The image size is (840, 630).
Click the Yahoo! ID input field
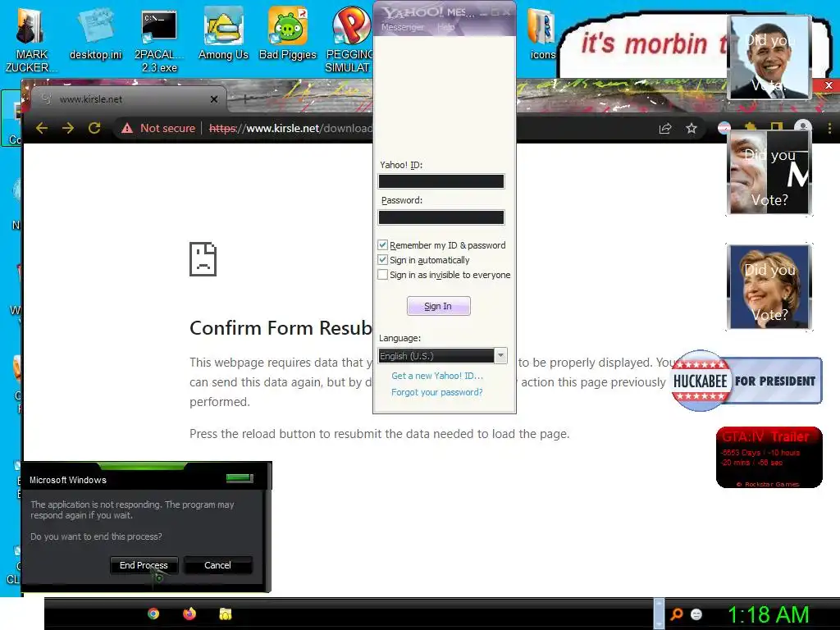[441, 181]
